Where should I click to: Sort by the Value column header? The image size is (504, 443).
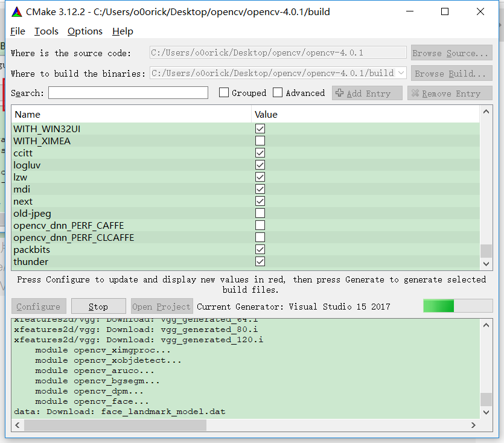click(x=365, y=115)
